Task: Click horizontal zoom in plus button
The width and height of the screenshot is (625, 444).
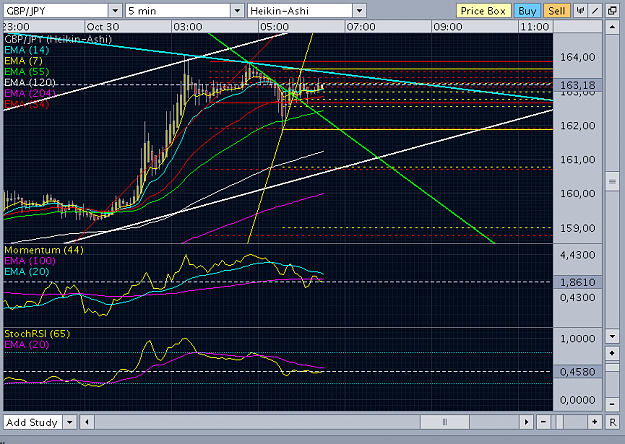Action: [x=594, y=422]
